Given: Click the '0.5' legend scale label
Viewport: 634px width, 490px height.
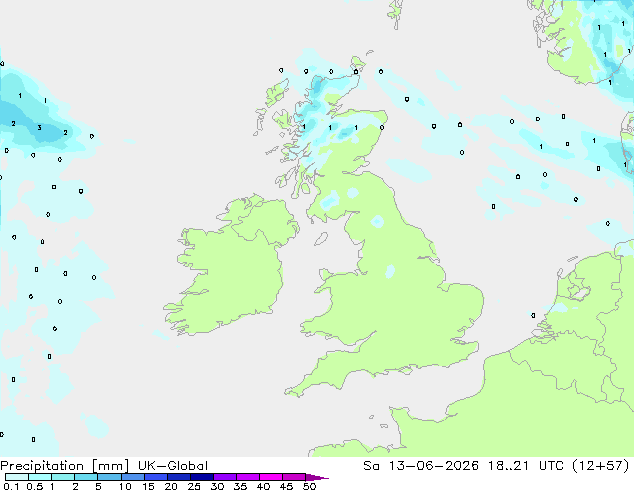Looking at the screenshot, I should click(35, 486).
